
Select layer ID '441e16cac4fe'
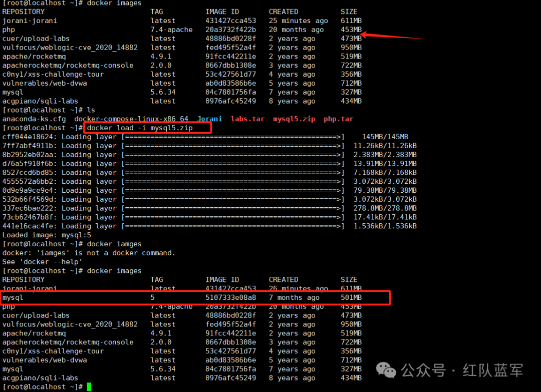28,226
